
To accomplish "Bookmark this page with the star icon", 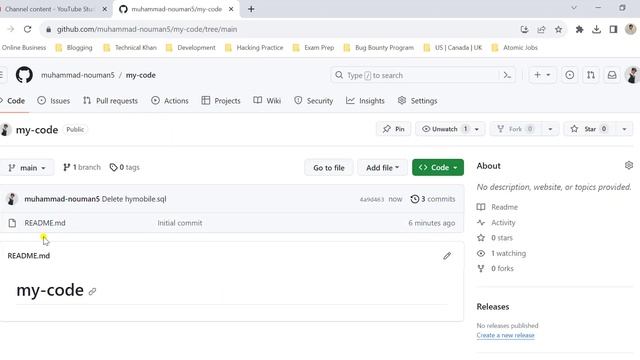I will 558,29.
